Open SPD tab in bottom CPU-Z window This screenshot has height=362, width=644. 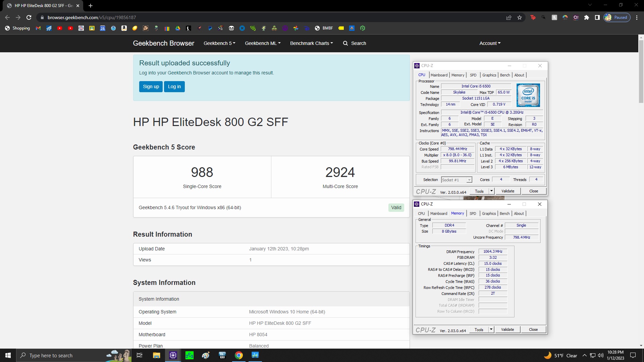(x=473, y=214)
